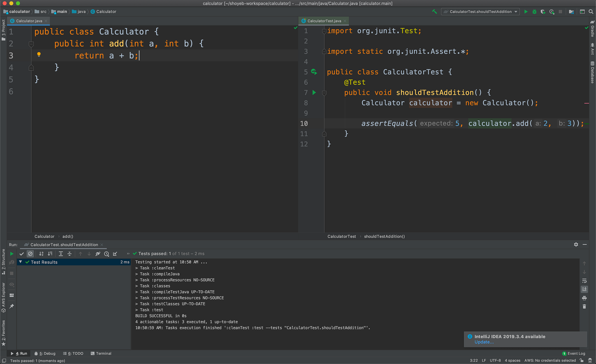Toggle showing ignored tests in Test Results
This screenshot has height=364, width=596.
[x=30, y=254]
